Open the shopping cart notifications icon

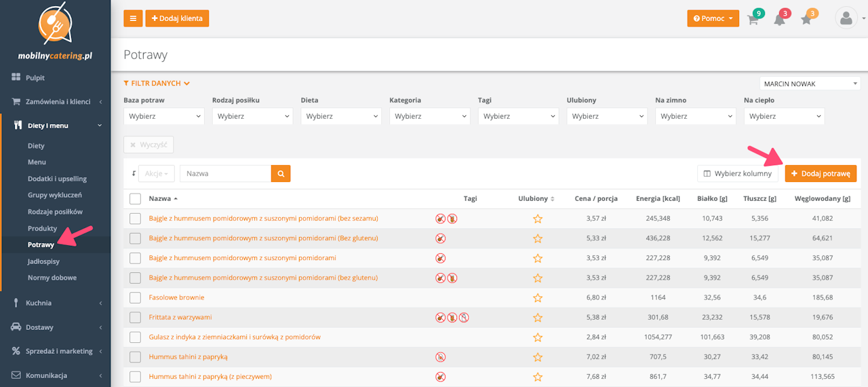(753, 19)
